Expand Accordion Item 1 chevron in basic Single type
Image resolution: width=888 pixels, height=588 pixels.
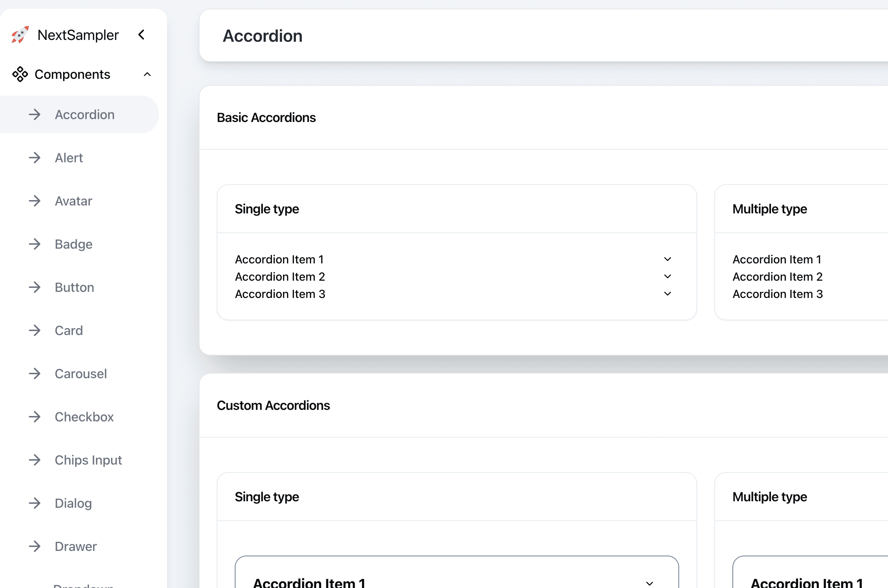tap(667, 259)
